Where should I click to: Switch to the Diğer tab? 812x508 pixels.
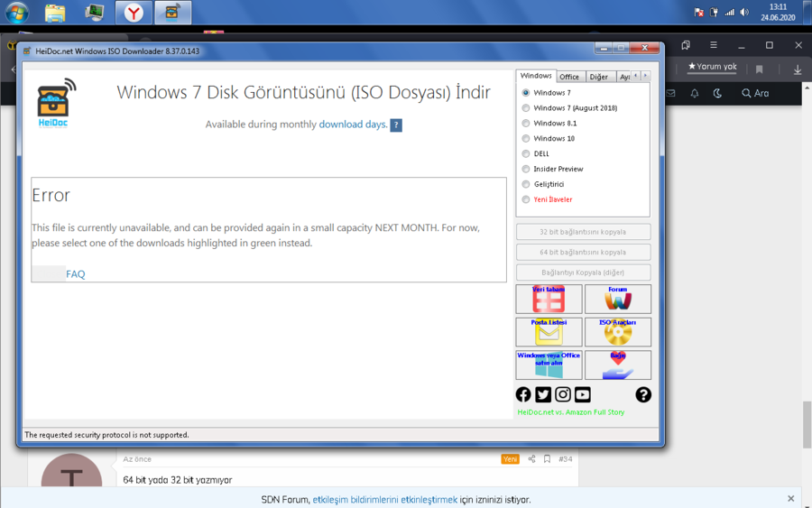pos(599,77)
